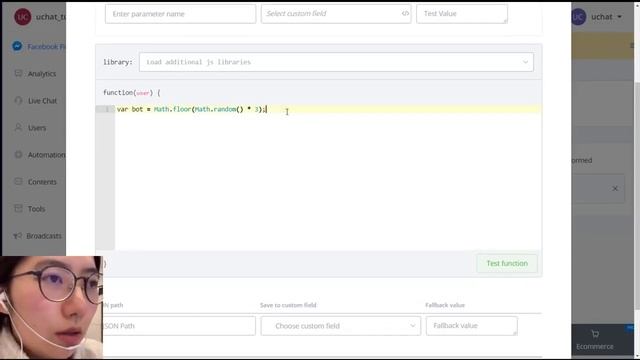Click the Live Chat sidebar icon
Image resolution: width=640 pixels, height=360 pixels.
[x=18, y=100]
